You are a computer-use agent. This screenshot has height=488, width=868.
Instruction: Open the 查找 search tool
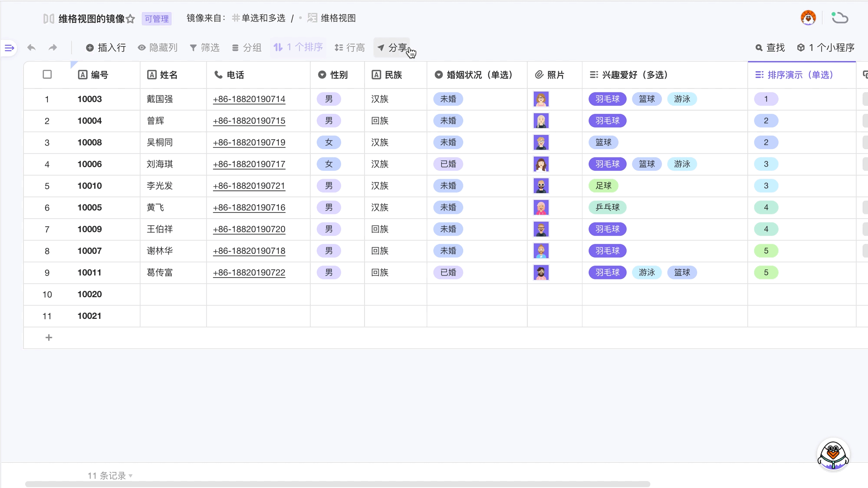770,48
